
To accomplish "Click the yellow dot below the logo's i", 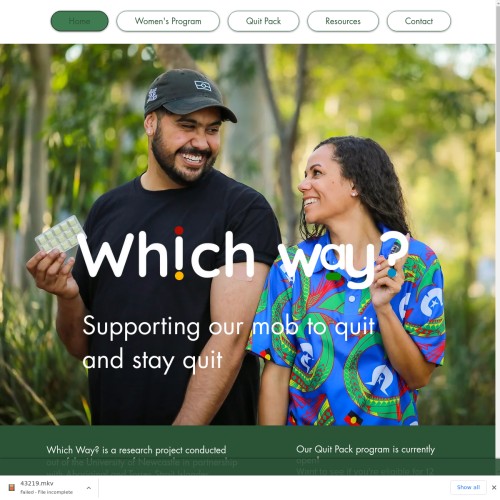I will [x=179, y=276].
